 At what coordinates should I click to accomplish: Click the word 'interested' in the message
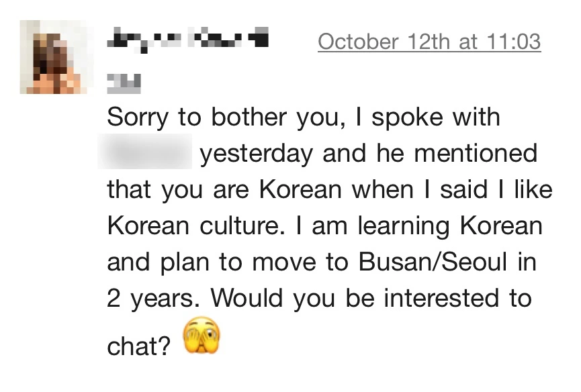(x=441, y=298)
